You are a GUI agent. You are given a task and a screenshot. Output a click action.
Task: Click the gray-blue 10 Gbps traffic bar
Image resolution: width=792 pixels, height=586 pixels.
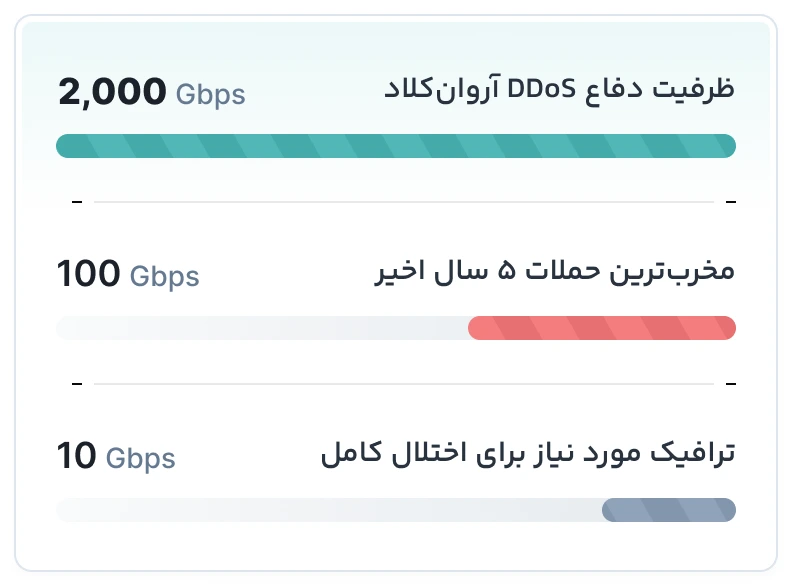669,510
